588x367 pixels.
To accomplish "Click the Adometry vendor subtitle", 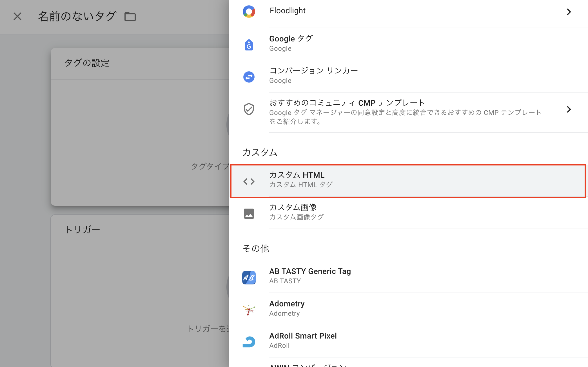I will [x=284, y=313].
